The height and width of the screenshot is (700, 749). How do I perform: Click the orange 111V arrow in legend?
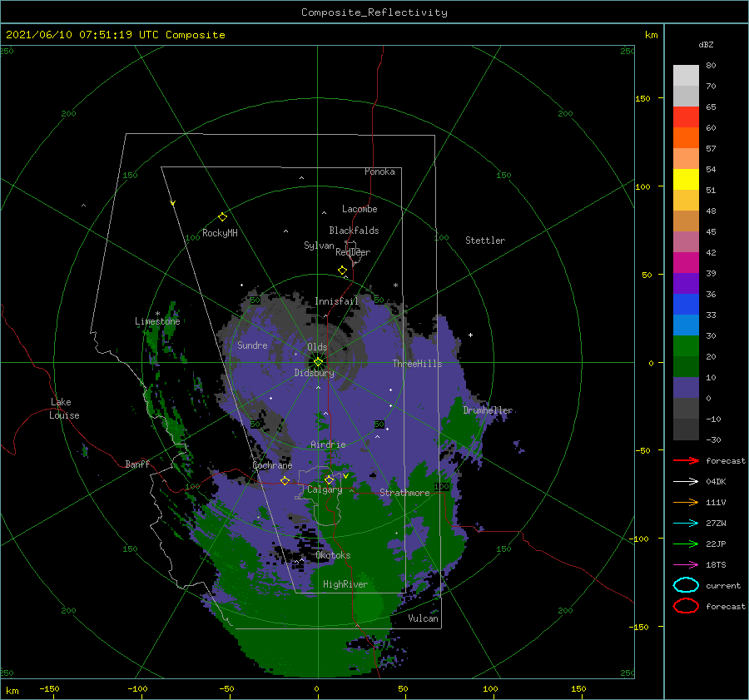pyautogui.click(x=686, y=502)
